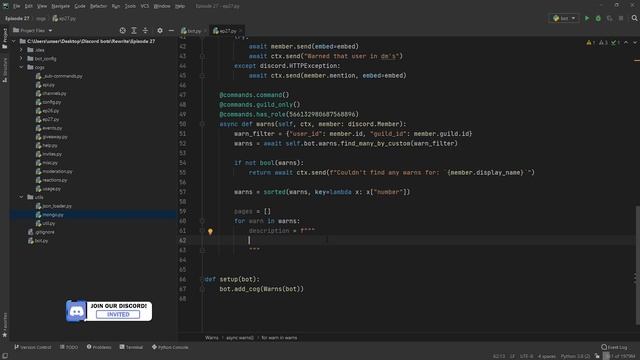Click the 4 spaces indent status entry
Screen dimensions: 640x360
click(547, 356)
